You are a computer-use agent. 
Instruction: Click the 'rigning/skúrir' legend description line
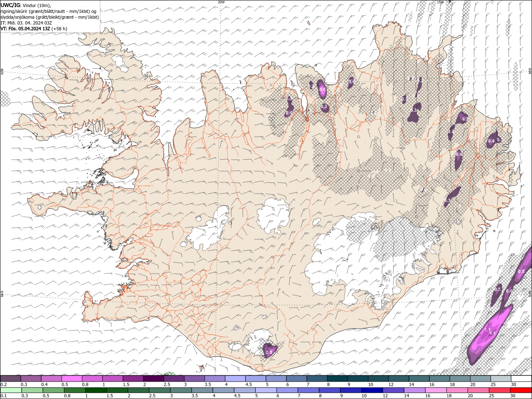49,11
